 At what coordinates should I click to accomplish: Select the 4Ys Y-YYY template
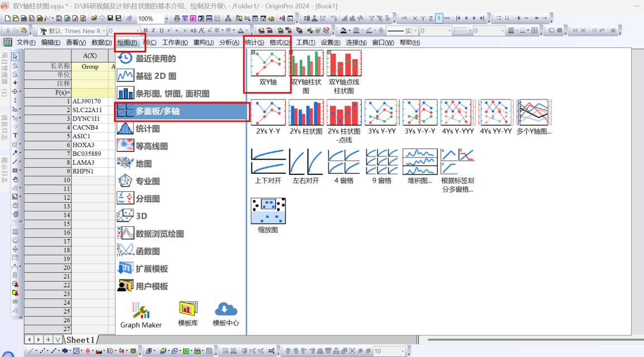pos(457,117)
